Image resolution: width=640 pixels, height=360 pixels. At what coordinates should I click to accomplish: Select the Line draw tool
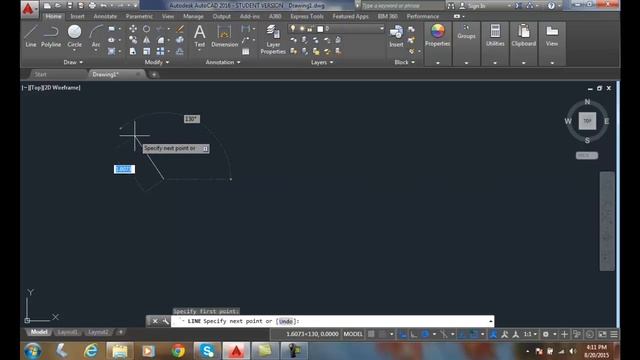31,36
